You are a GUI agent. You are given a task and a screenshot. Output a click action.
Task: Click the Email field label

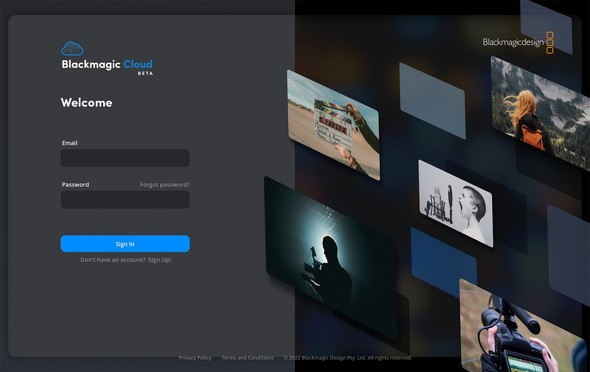pyautogui.click(x=70, y=143)
